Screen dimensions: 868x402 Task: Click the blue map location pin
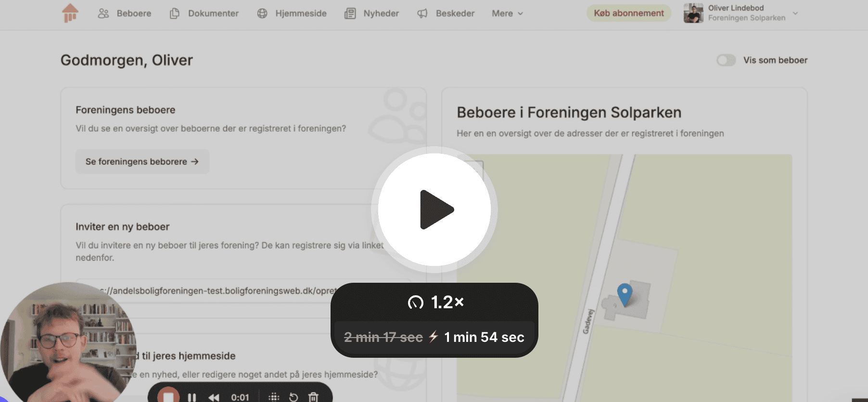click(x=625, y=293)
